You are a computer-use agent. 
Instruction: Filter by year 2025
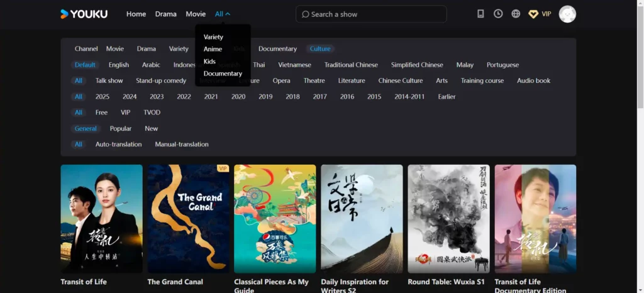(x=103, y=97)
